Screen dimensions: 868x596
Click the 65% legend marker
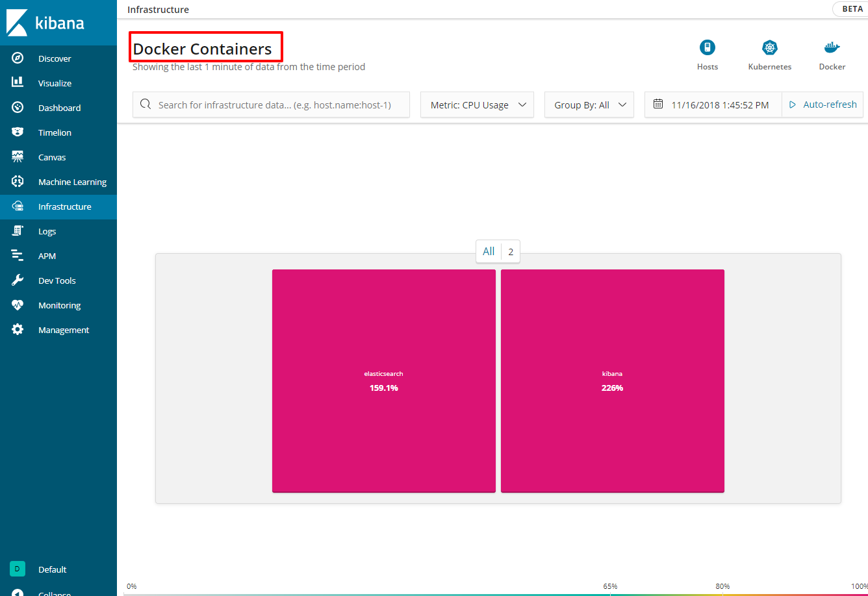coord(610,586)
